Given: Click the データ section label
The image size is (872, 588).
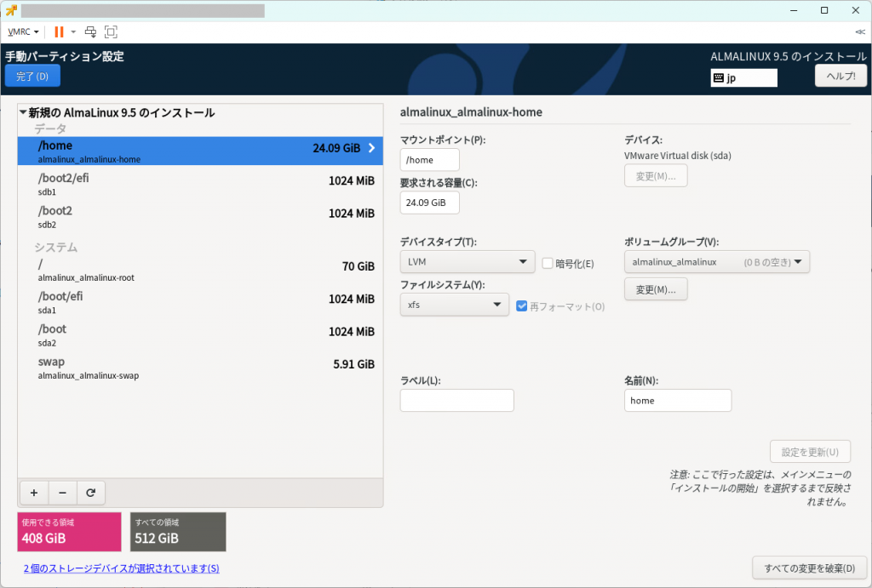Looking at the screenshot, I should pos(50,128).
